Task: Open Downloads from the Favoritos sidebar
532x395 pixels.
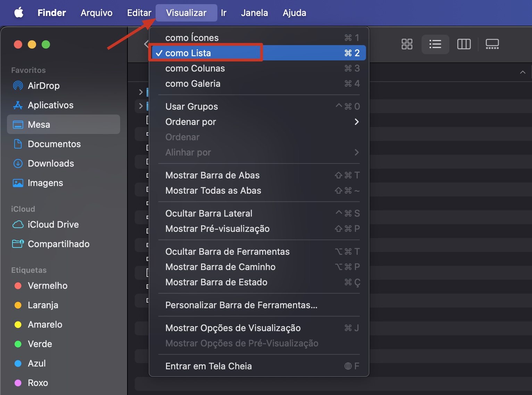Action: [51, 163]
